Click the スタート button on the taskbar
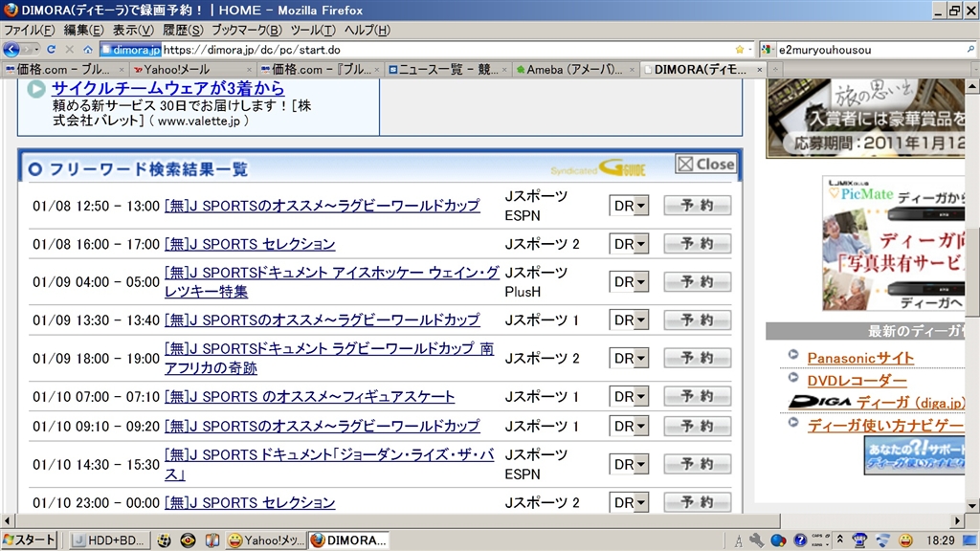Screen dimensions: 980x551 pos(29,540)
